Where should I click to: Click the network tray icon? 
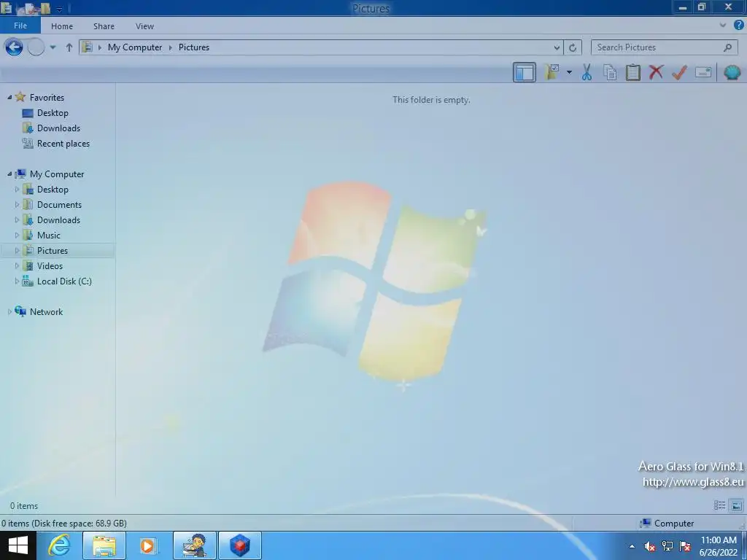(x=667, y=546)
